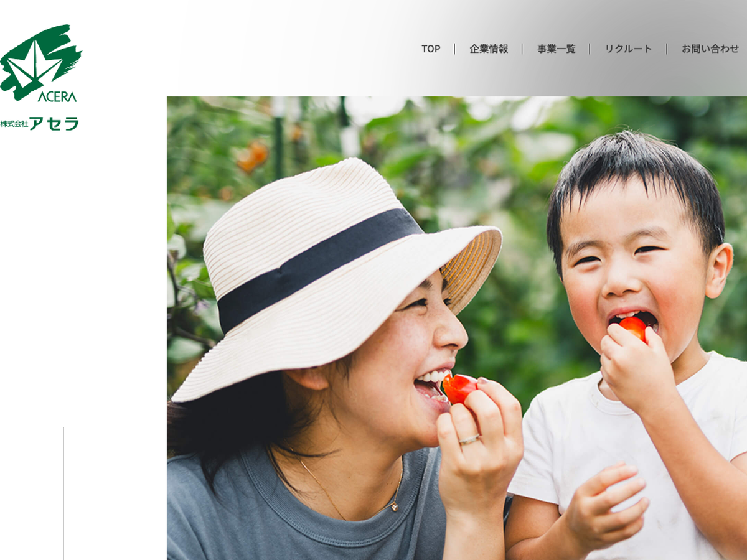This screenshot has width=747, height=560.
Task: Click the hero photo of mother and child
Action: (457, 328)
